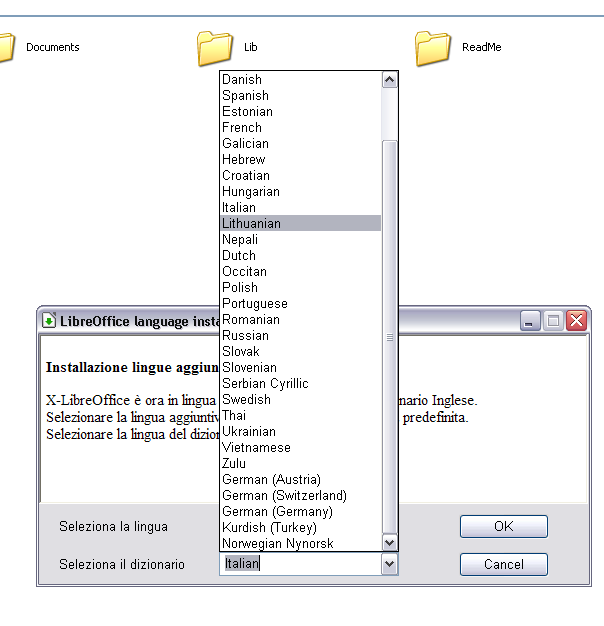Select the Polish entry
The image size is (604, 626).
click(x=300, y=287)
